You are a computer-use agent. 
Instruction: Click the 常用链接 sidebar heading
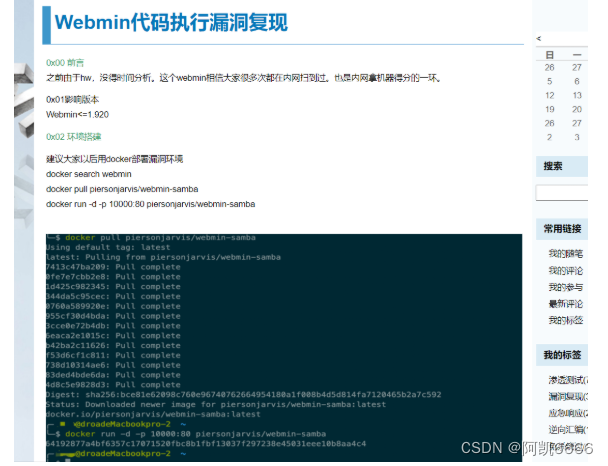[x=562, y=229]
